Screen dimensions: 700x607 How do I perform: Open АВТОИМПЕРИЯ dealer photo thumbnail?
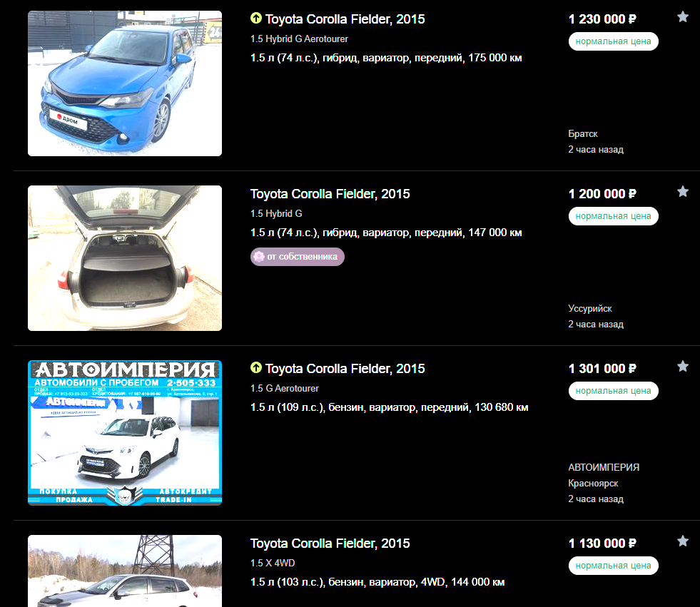tap(125, 433)
